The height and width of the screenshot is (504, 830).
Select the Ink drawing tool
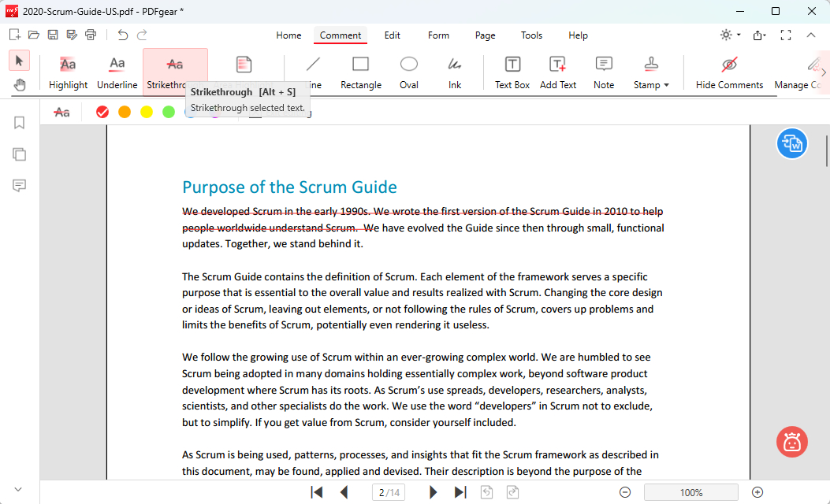[455, 72]
